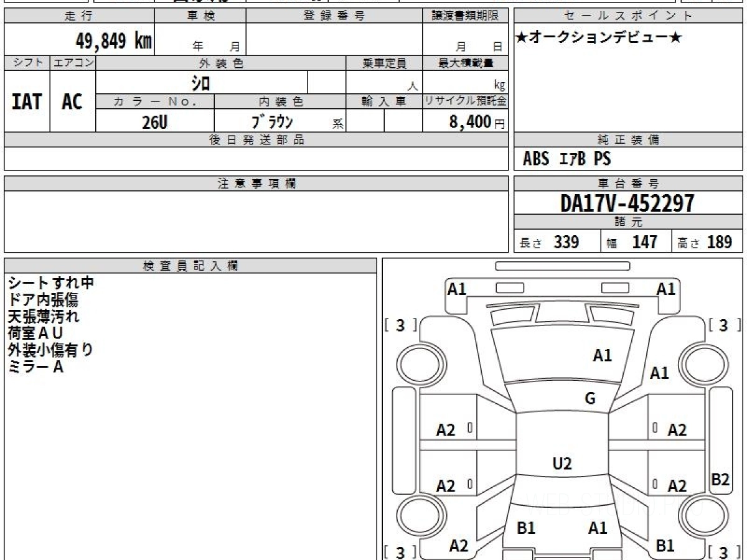The width and height of the screenshot is (747, 560).
Task: Click the color code 26U
Action: (x=154, y=122)
